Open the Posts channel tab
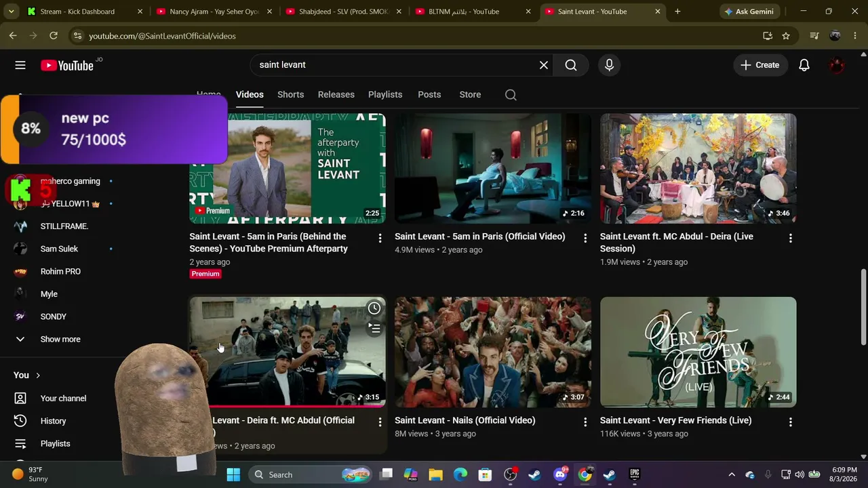 (x=429, y=95)
